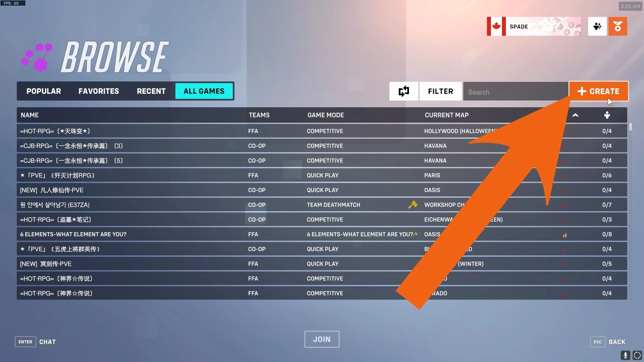
Task: Click the social/friends icon top right
Action: click(x=597, y=26)
